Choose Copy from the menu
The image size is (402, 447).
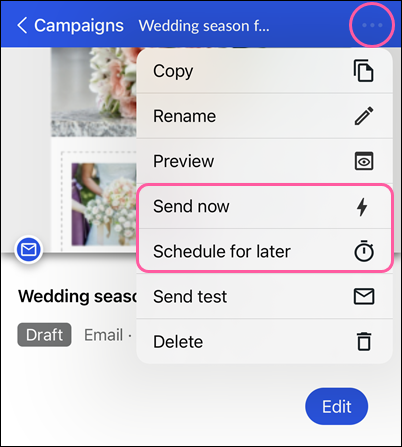(264, 71)
